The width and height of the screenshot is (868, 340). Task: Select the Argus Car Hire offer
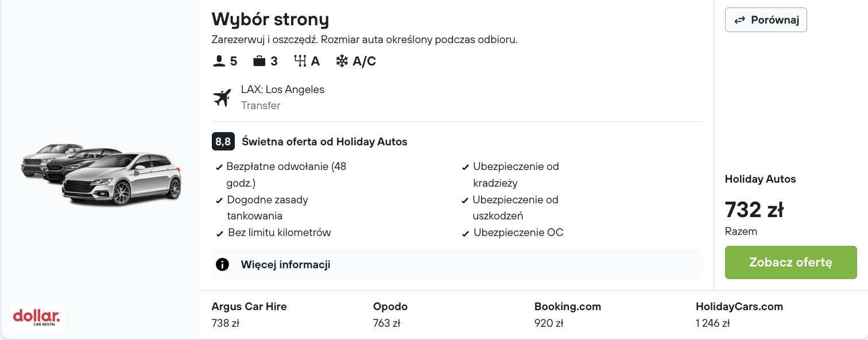pos(249,315)
